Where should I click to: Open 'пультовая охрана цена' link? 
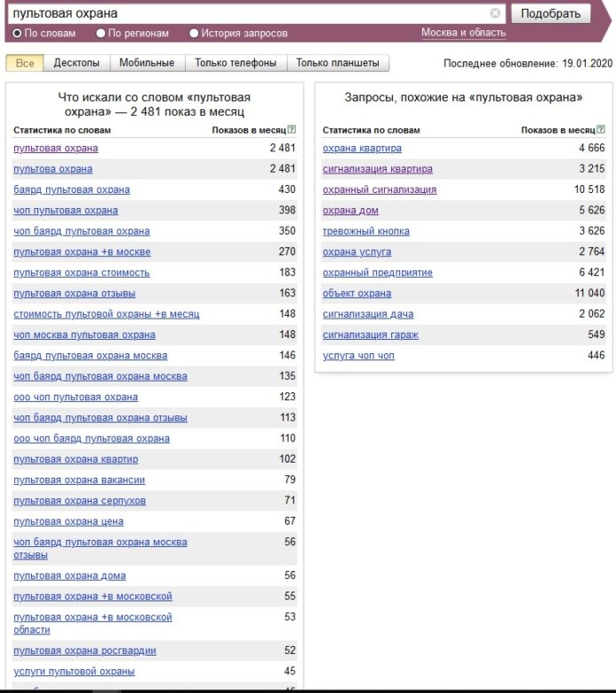[68, 521]
